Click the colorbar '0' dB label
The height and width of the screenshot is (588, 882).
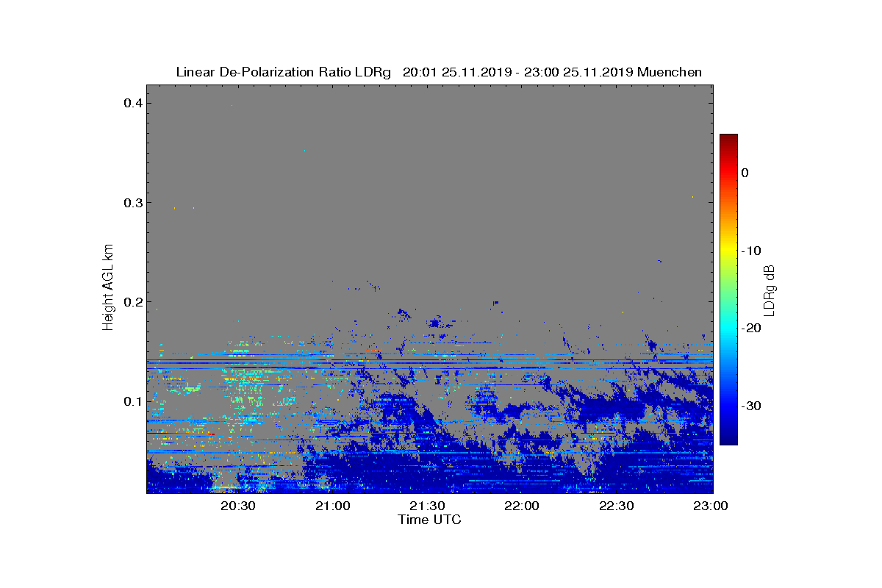(x=745, y=173)
